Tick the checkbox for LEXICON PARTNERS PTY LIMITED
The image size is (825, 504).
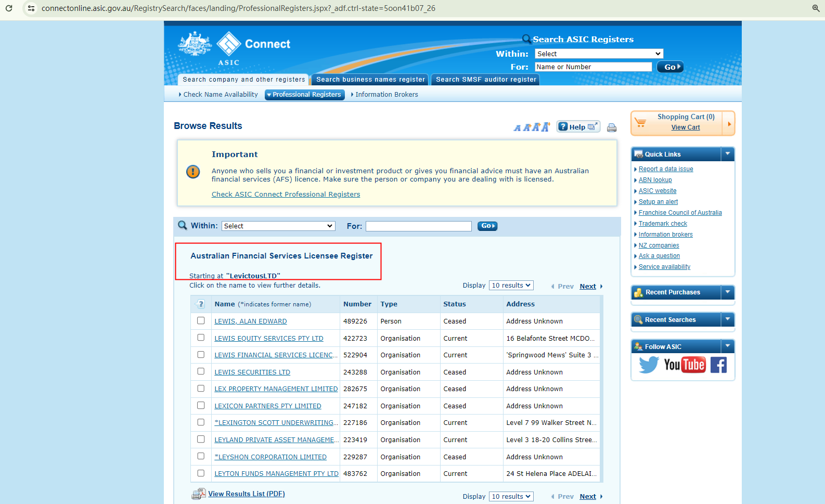point(201,405)
